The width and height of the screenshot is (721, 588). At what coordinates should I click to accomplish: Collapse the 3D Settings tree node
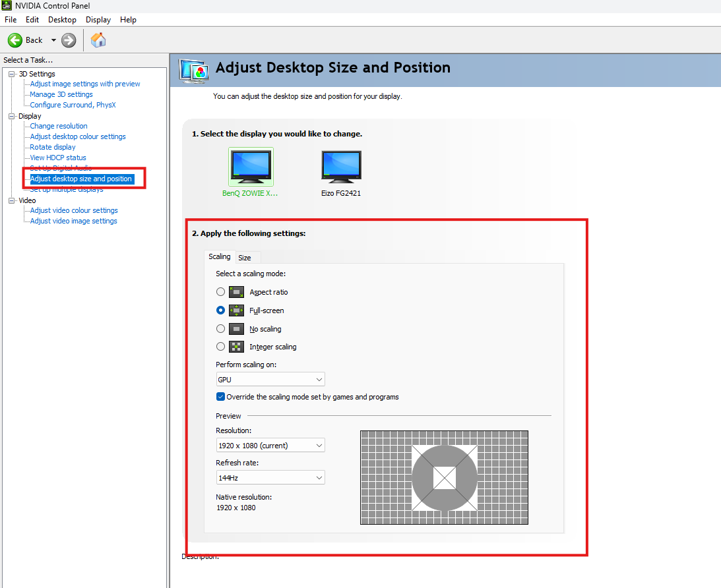click(11, 74)
